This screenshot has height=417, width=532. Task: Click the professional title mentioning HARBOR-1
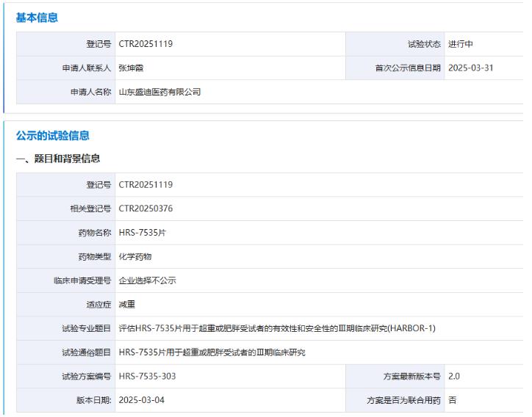tap(276, 328)
